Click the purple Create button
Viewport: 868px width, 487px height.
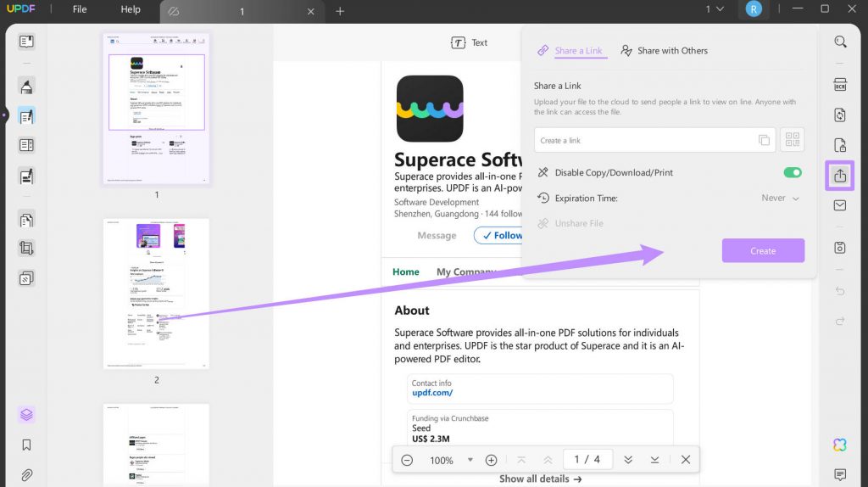coord(763,251)
